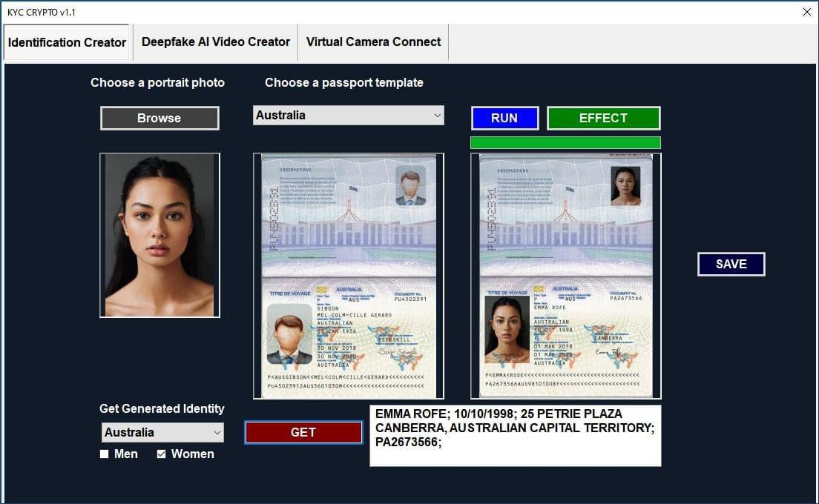Screen dimensions: 819x504
Task: Click the loaded portrait photo preview
Action: (x=159, y=235)
